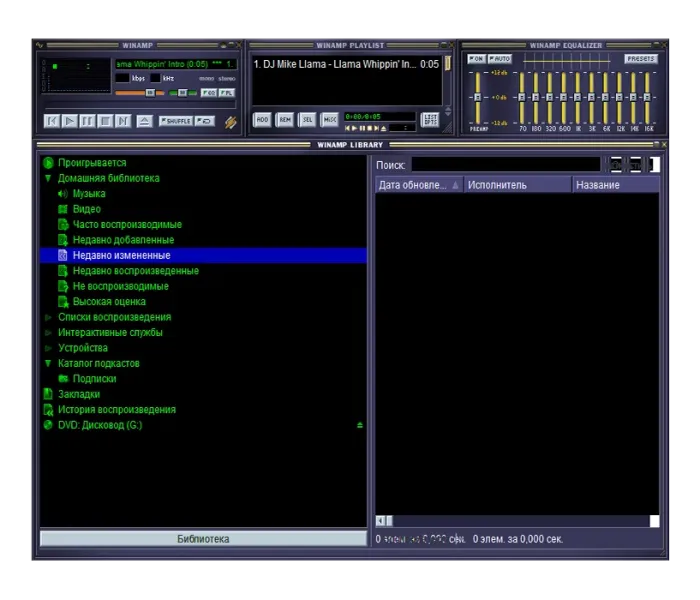Click the scrolling song title display

(175, 64)
